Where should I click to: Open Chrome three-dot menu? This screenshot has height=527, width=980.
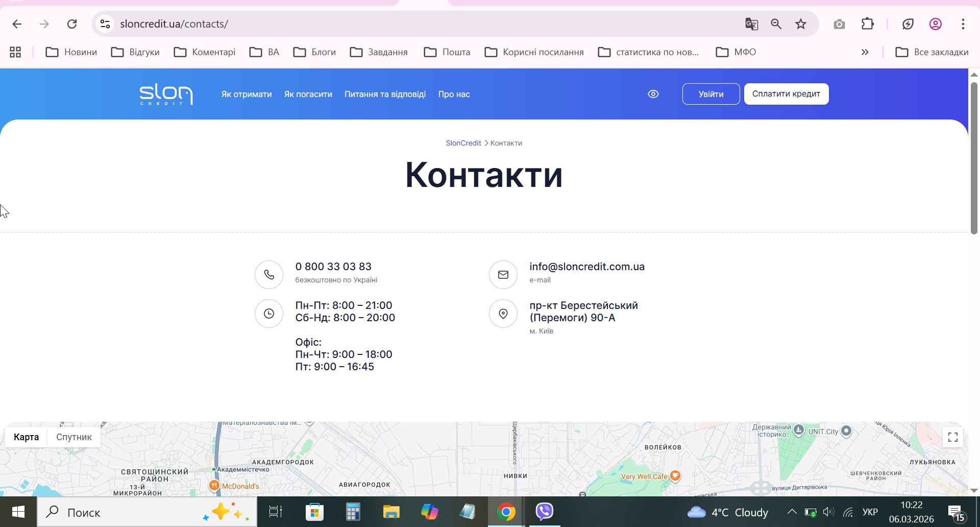pyautogui.click(x=963, y=24)
